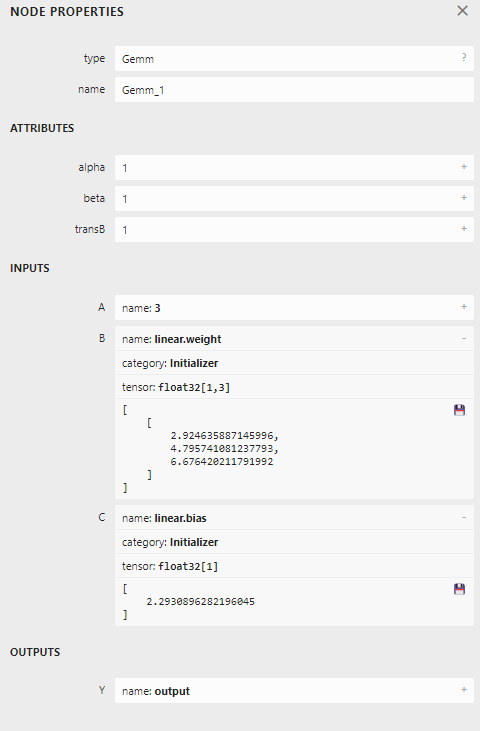This screenshot has width=480, height=731.
Task: Save the linear.bias tensor data
Action: click(x=459, y=589)
